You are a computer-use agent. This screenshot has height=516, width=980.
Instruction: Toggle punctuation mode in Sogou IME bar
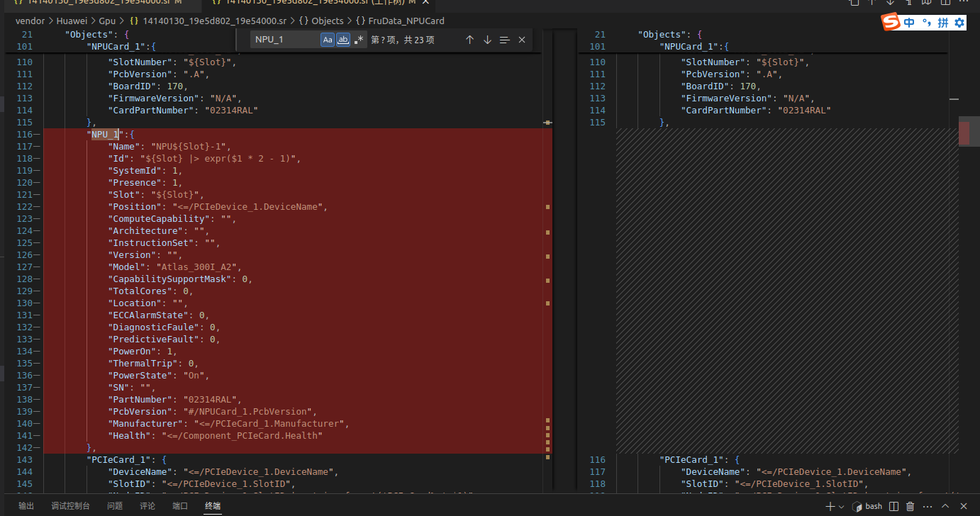[x=926, y=23]
